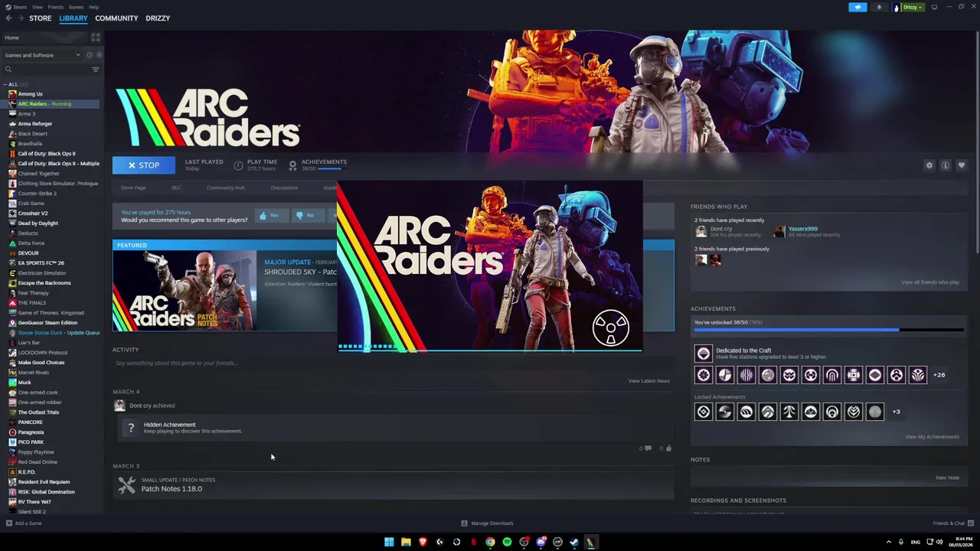Open the notifications bell icon
Viewport: 980px width, 551px height.
879,7
